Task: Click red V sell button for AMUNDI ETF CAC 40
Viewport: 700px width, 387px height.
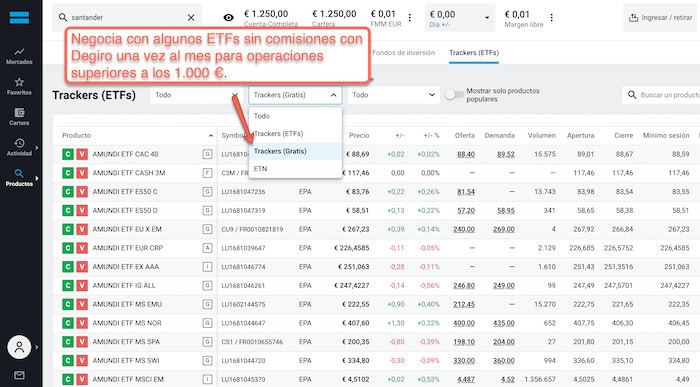Action: coord(82,154)
